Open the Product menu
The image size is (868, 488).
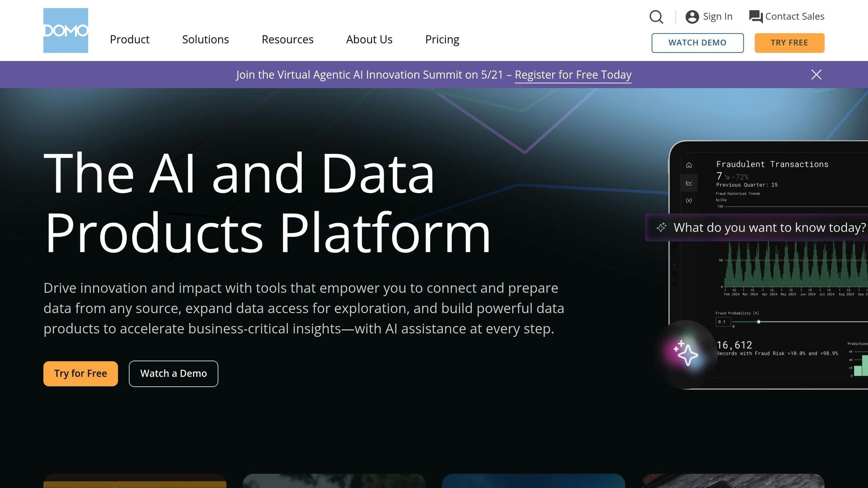[130, 39]
